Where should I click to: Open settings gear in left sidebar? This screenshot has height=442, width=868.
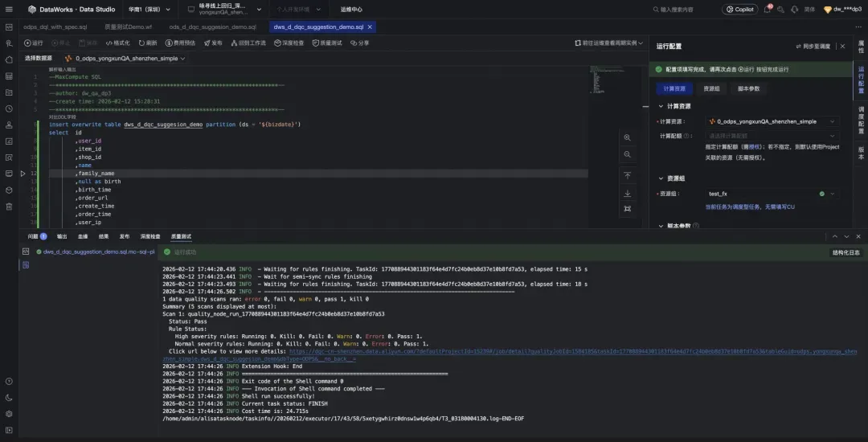[9, 414]
